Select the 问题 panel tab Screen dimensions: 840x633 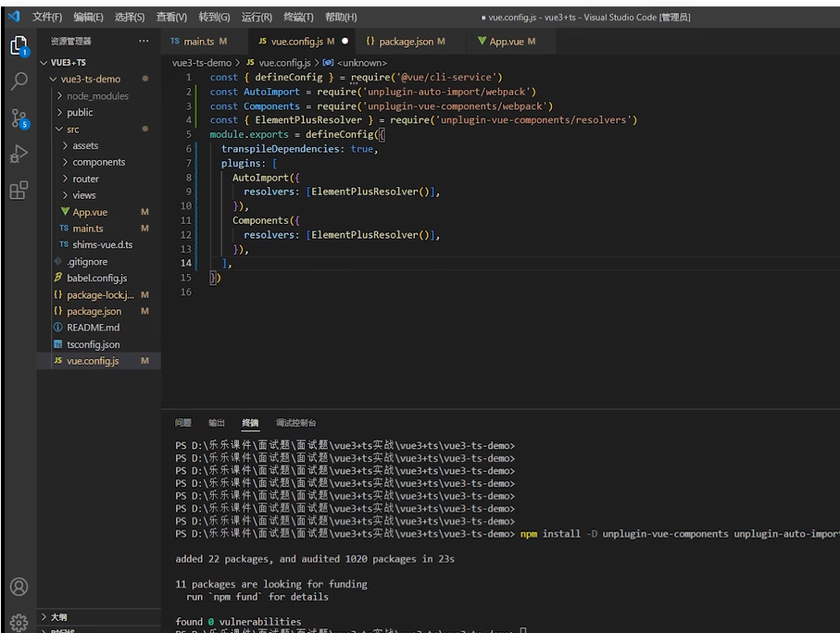pyautogui.click(x=183, y=423)
